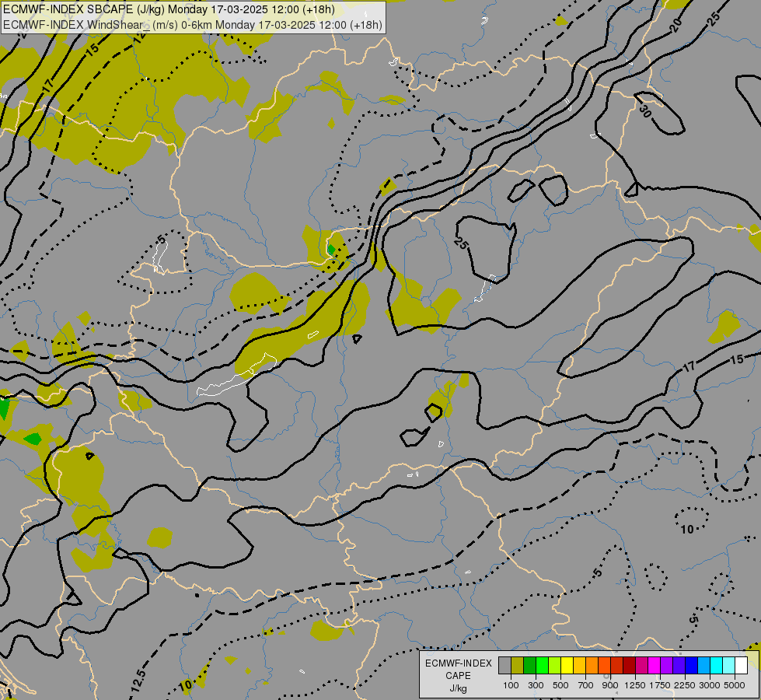Click the legend label '500'
The image size is (761, 700).
point(560,685)
